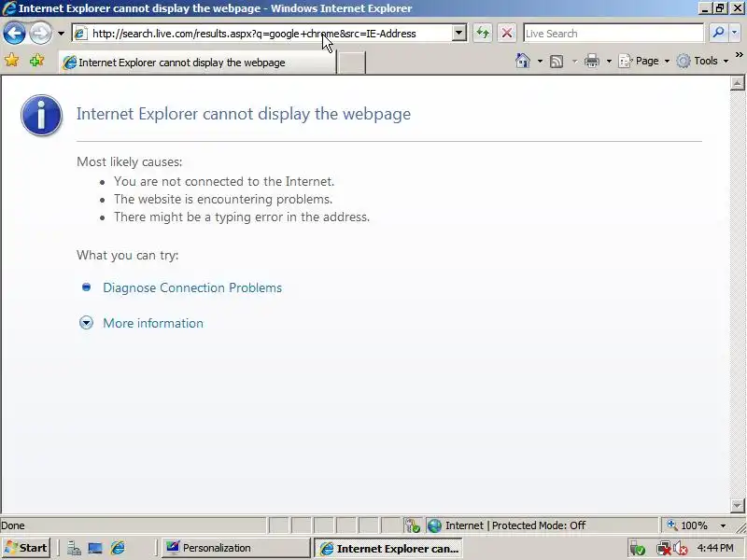Click the vertical scrollbar down arrow
The image size is (747, 560).
pos(737,505)
